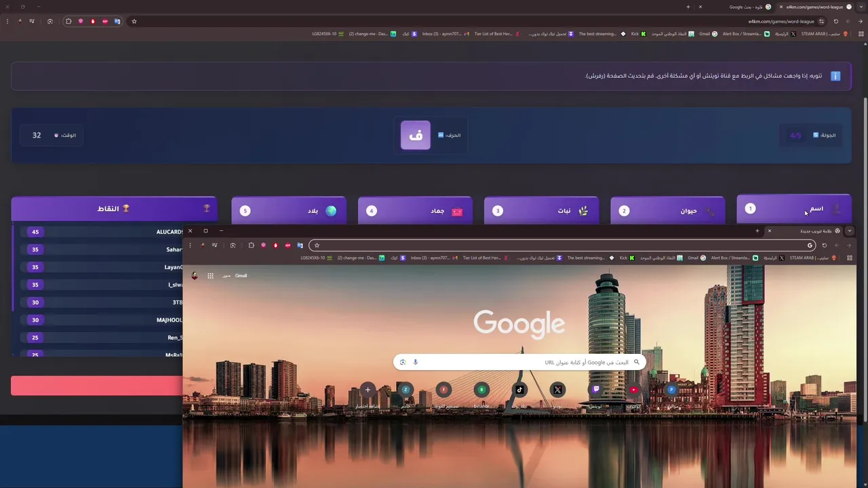Select the جماد category card
The height and width of the screenshot is (488, 868).
pyautogui.click(x=415, y=210)
